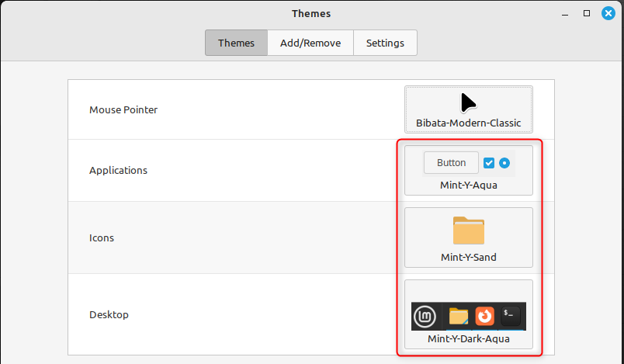
Task: Click the Mouse Pointer row label
Action: [x=123, y=109]
